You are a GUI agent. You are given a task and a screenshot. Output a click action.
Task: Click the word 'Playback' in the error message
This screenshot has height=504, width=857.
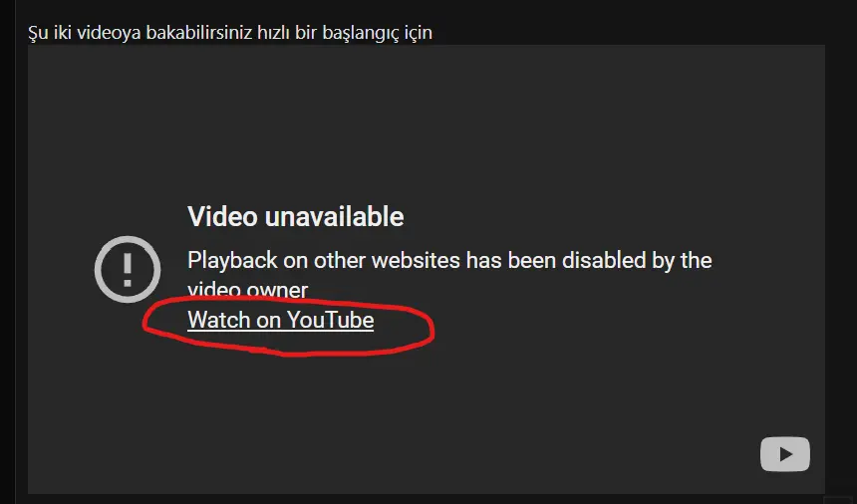point(232,260)
